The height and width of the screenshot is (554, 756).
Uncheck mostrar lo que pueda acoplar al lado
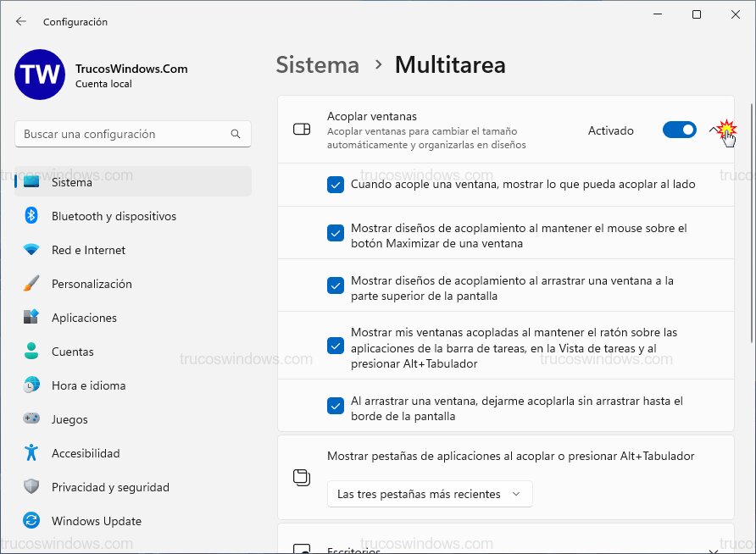[x=336, y=184]
